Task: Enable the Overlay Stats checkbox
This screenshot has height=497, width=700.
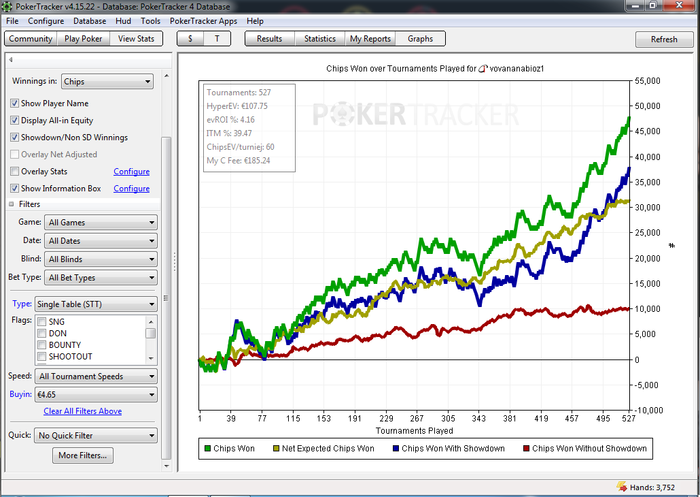Action: (15, 171)
